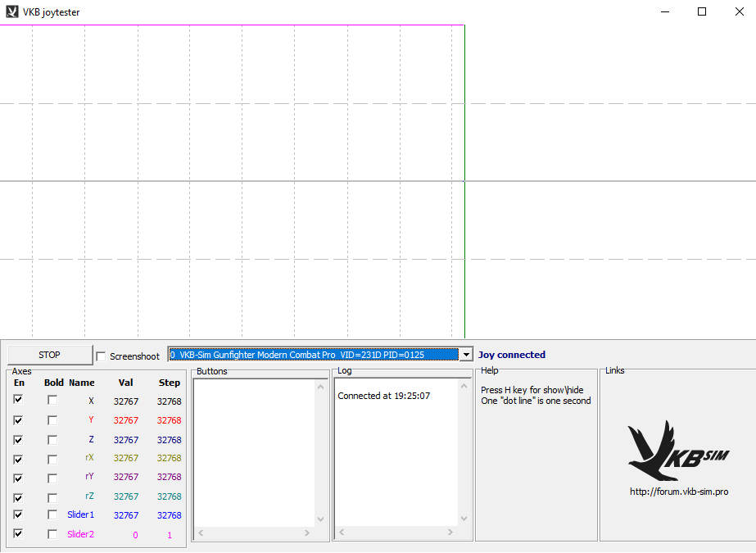The image size is (756, 553).
Task: Click the VKB SIM bird logo
Action: (x=677, y=451)
